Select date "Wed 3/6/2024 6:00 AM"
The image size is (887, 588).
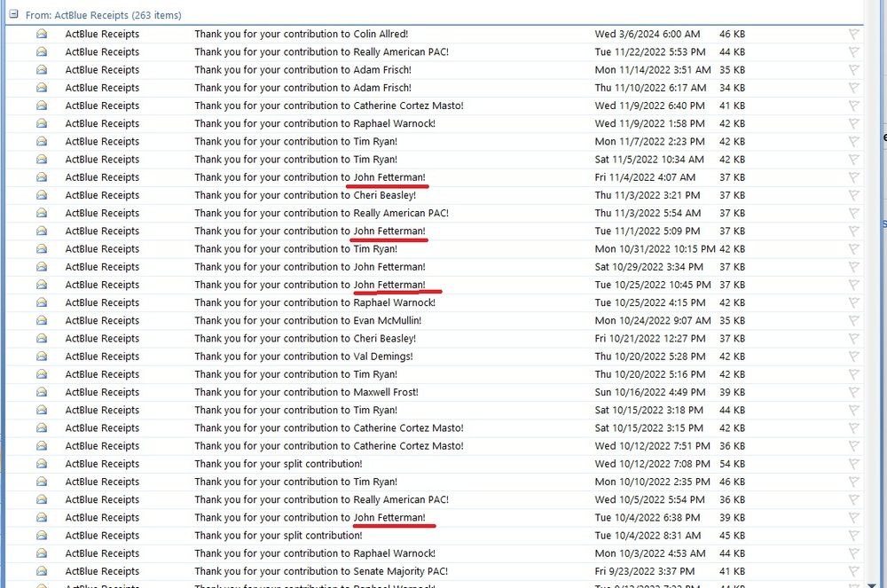[x=648, y=34]
